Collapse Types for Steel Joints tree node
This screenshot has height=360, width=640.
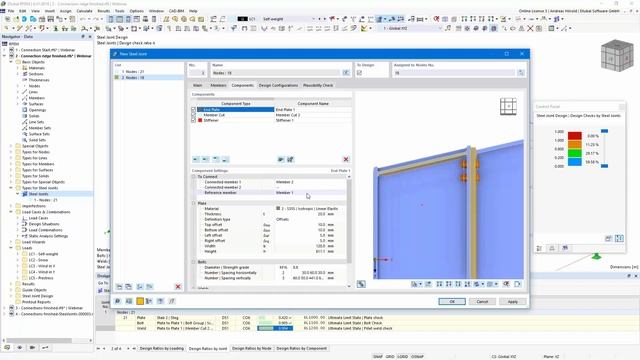(x=11, y=188)
